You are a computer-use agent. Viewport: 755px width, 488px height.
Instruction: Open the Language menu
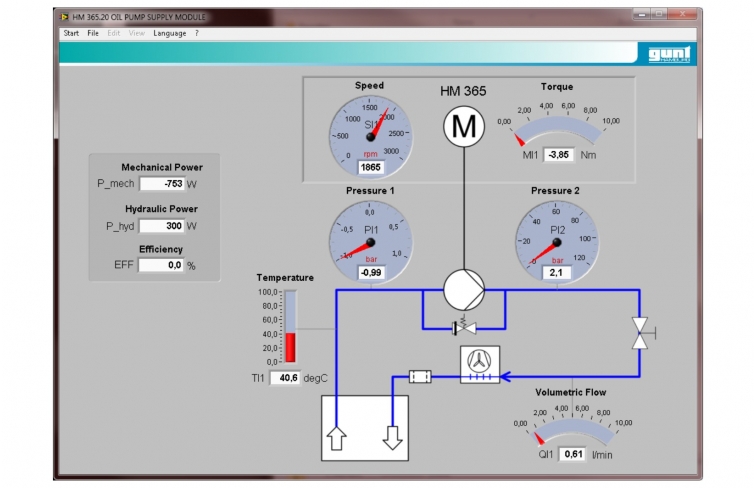[x=169, y=33]
